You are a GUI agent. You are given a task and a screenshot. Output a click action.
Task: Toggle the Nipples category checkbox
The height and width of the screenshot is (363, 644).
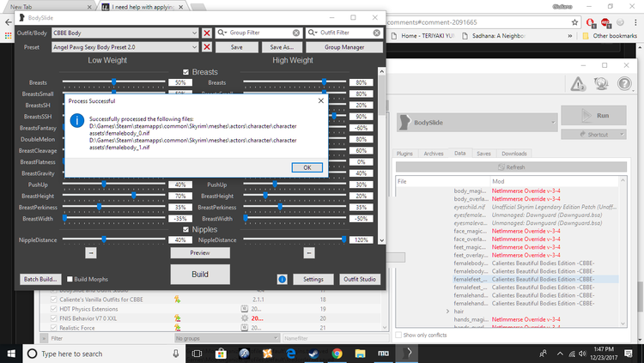point(185,229)
